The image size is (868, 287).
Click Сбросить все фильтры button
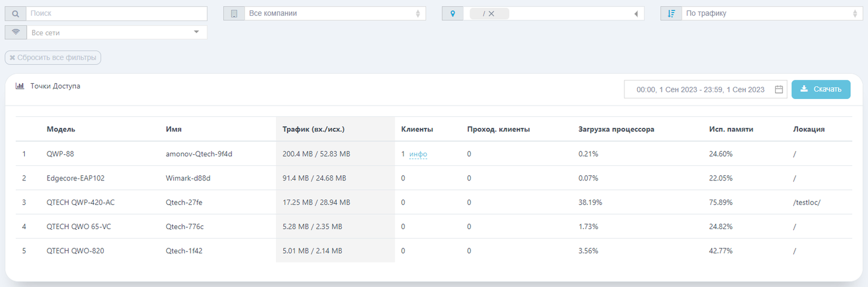tap(53, 57)
